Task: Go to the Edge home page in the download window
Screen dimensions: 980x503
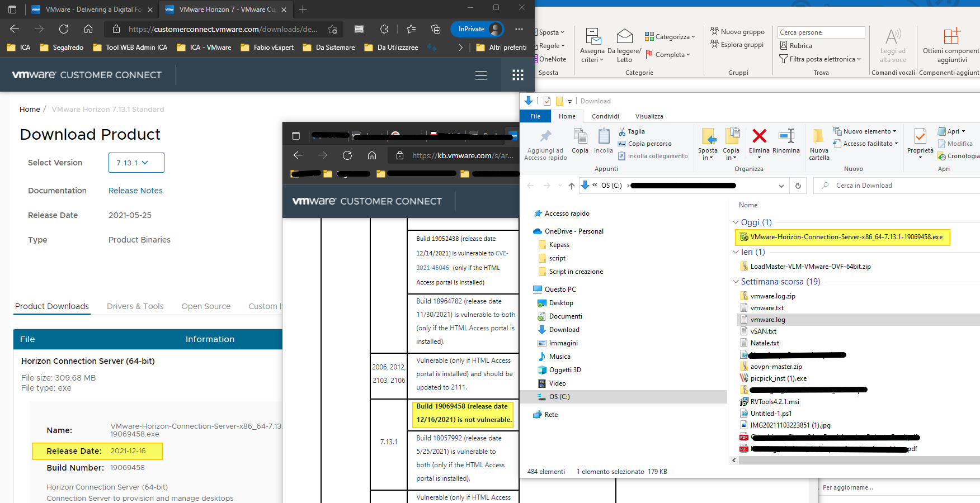Action: tap(88, 29)
